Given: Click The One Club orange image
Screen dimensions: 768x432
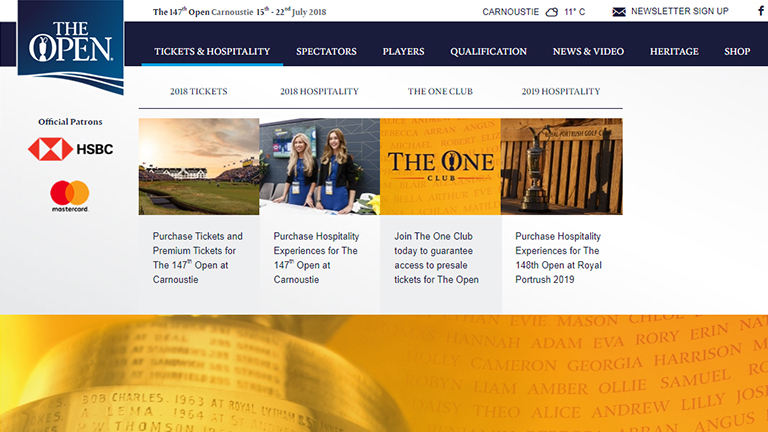Looking at the screenshot, I should [440, 166].
